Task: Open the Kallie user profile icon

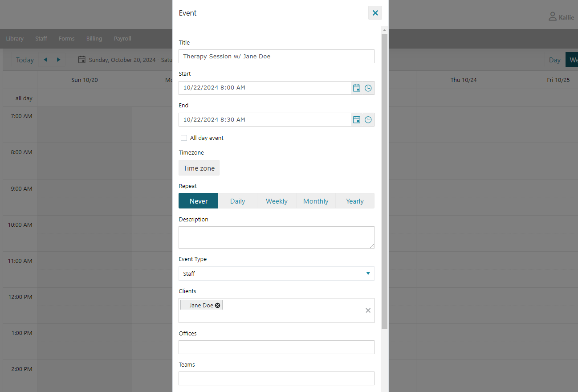Action: pos(552,17)
